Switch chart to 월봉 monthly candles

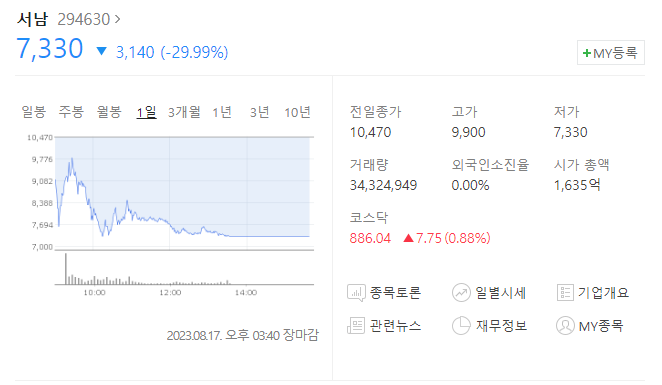click(109, 112)
